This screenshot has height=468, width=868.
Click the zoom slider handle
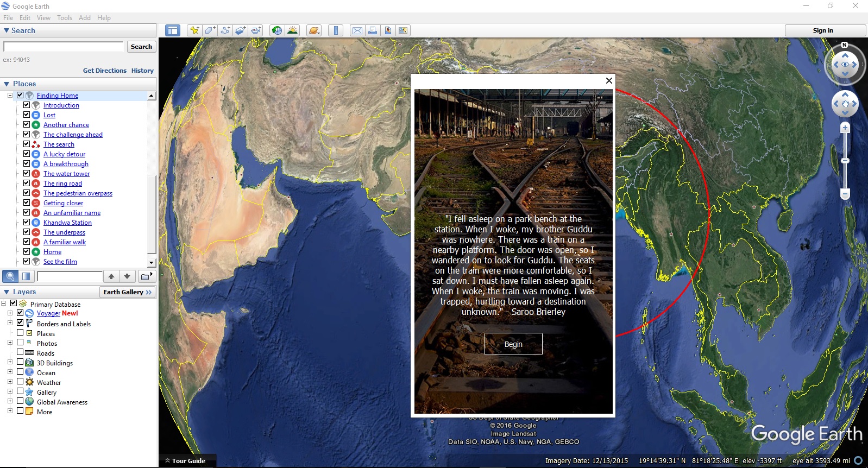pos(845,161)
